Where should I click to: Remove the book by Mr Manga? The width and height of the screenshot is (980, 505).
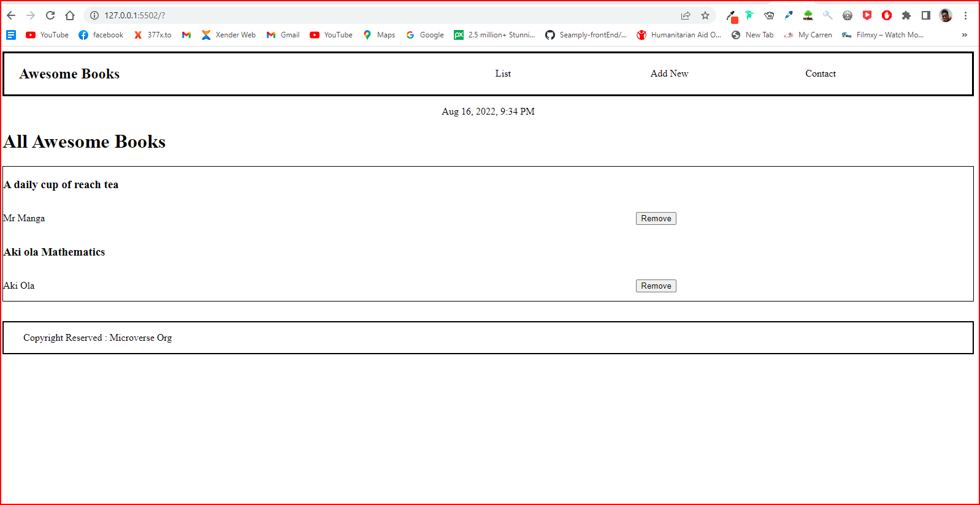tap(656, 218)
